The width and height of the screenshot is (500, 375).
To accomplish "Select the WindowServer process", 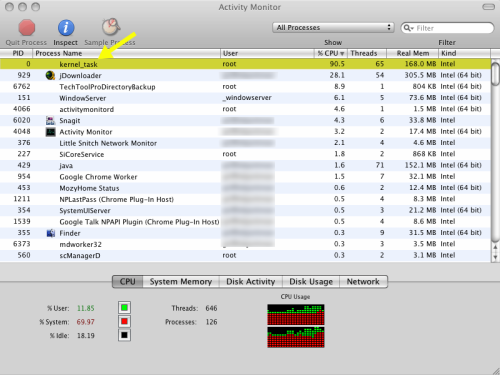I will pos(245,98).
